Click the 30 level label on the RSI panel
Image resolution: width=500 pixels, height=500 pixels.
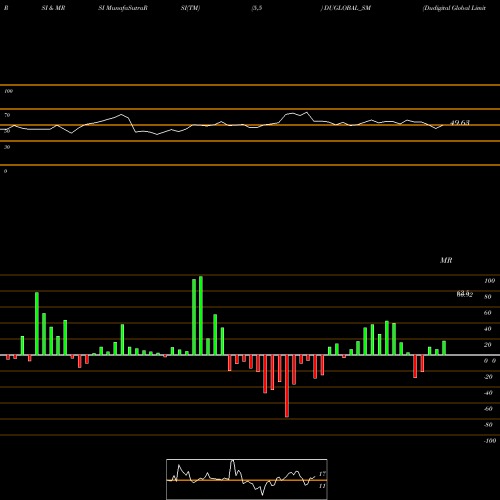pos(7,147)
